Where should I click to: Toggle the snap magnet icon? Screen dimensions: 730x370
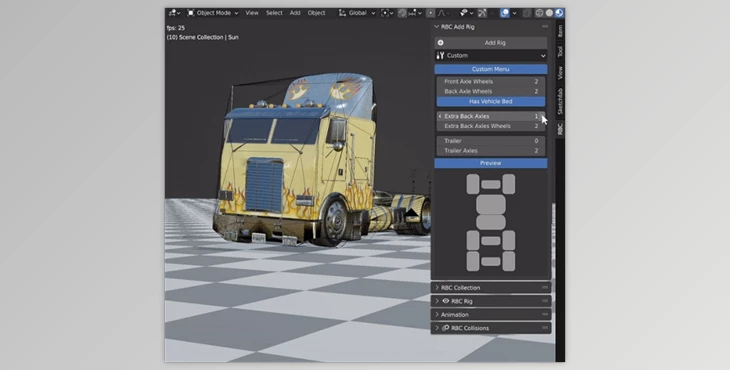402,13
